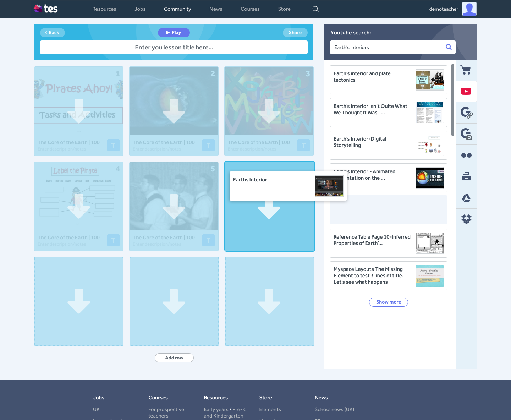The width and height of the screenshot is (511, 420).
Task: Click the Share button
Action: [x=295, y=33]
